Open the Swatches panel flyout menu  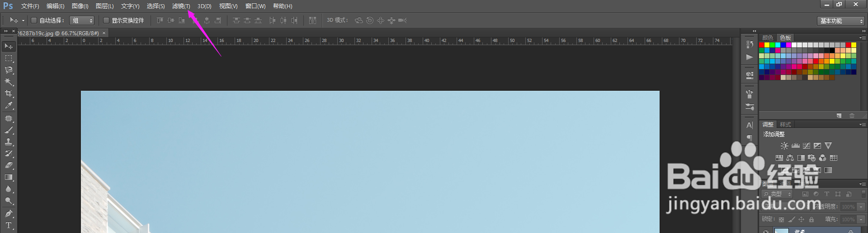click(863, 37)
